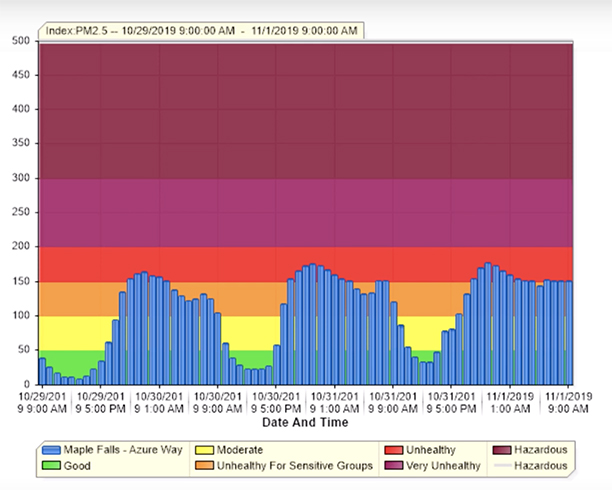The width and height of the screenshot is (612, 490).
Task: Select the 'Maple Falls - Azure Way' legend label
Action: click(124, 451)
